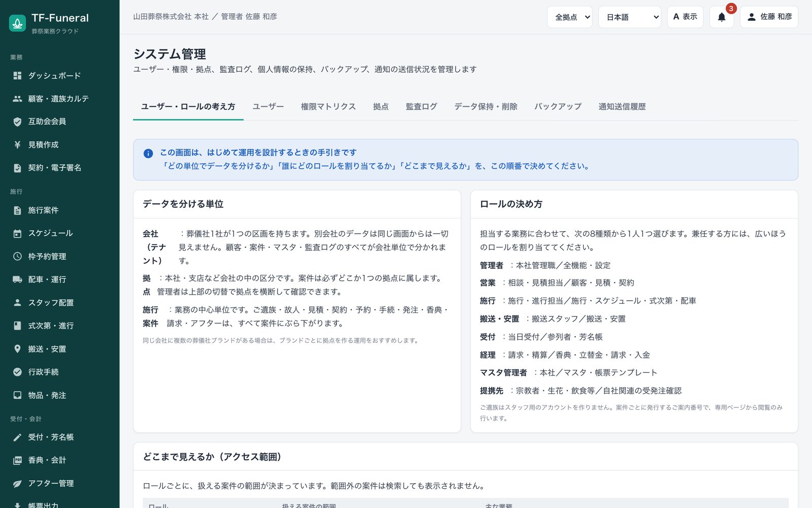Open the 見積作成 yen icon
This screenshot has width=812, height=508.
17,145
